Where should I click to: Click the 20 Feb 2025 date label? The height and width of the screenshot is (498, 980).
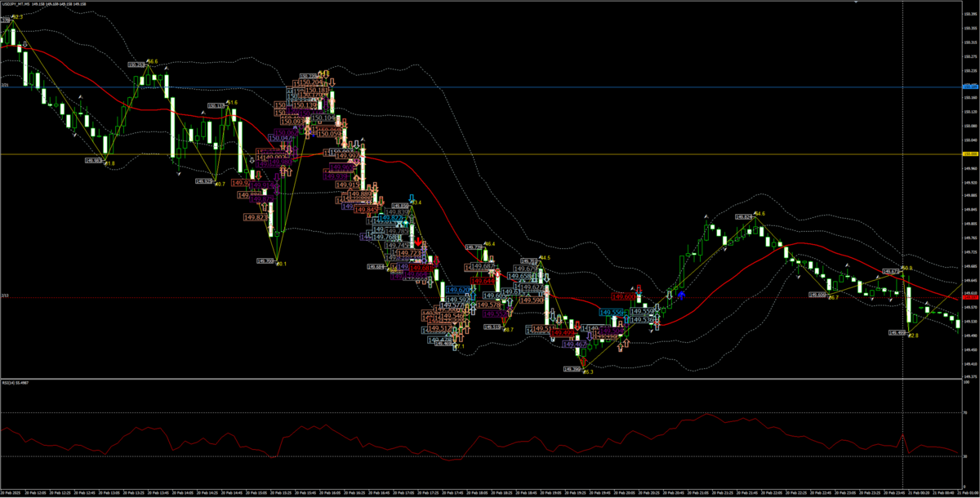pos(12,493)
